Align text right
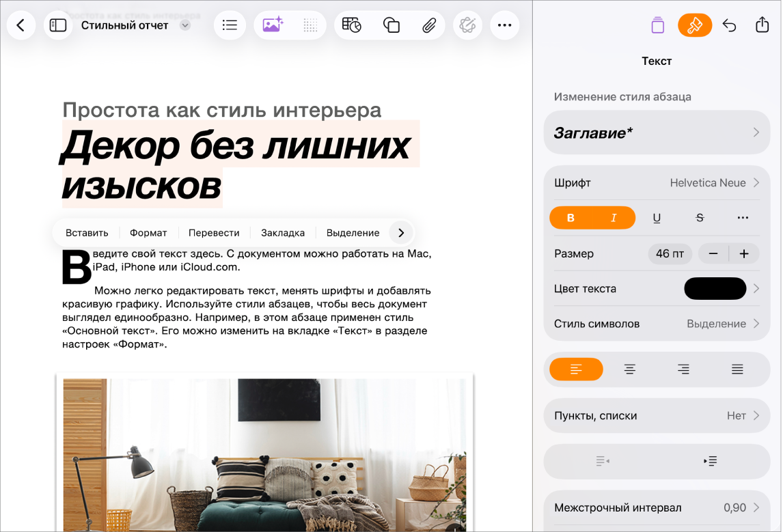The height and width of the screenshot is (532, 783). 684,369
